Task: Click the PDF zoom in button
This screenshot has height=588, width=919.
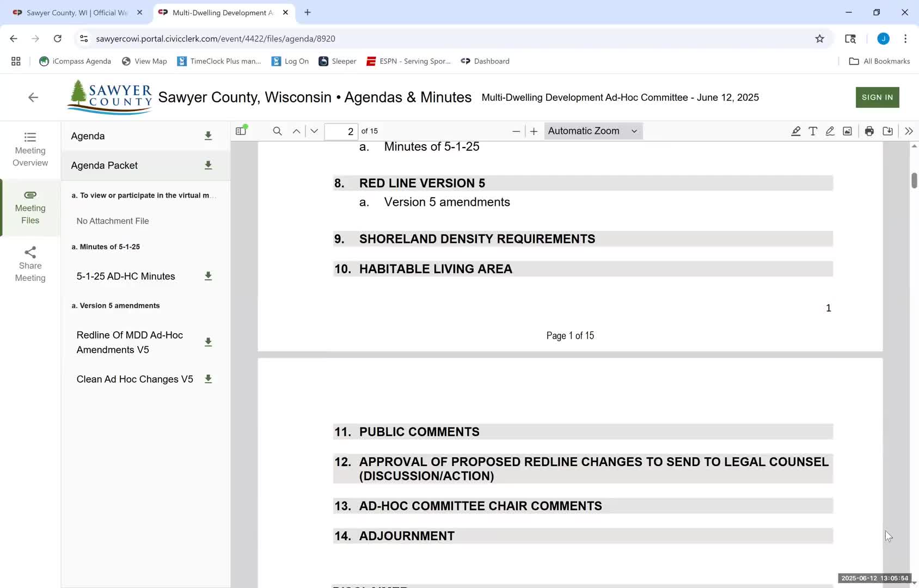Action: [534, 131]
